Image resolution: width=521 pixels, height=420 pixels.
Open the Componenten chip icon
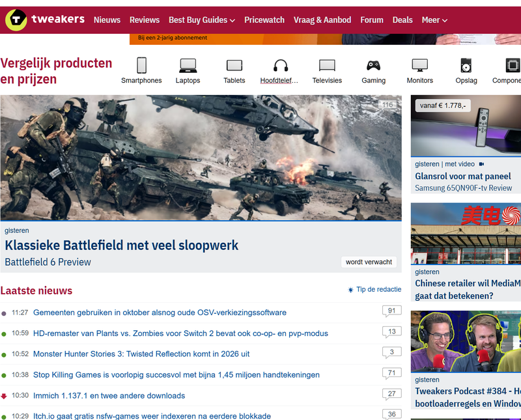[513, 66]
